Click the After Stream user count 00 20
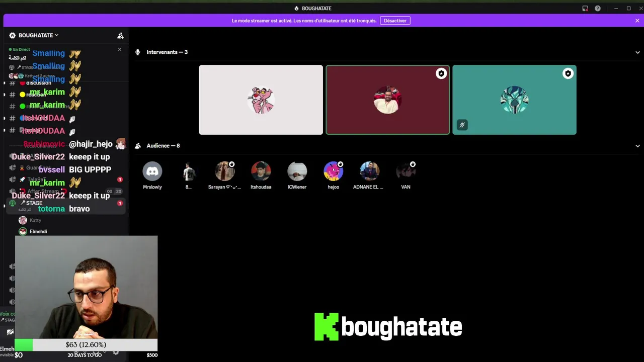 point(114,192)
